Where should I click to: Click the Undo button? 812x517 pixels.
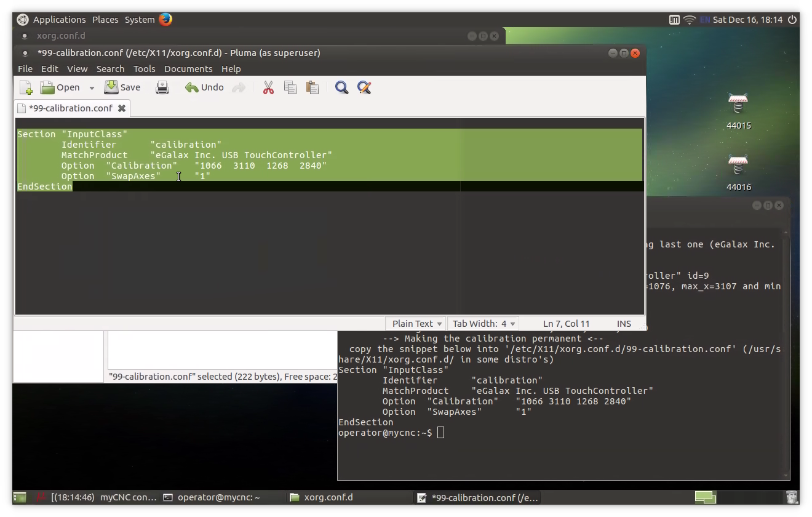point(204,87)
